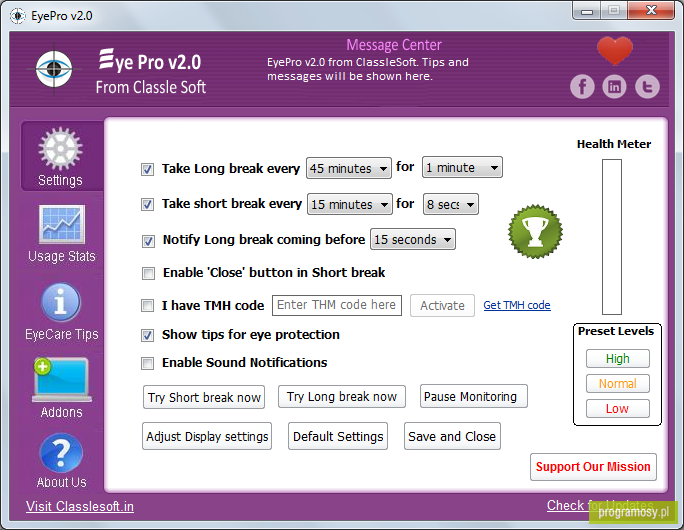Image resolution: width=684 pixels, height=530 pixels.
Task: Click Support Our Mission button
Action: (593, 467)
